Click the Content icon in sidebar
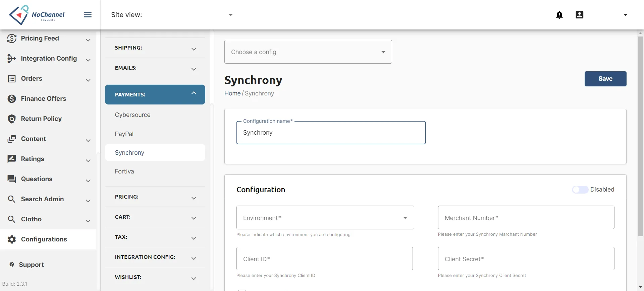Viewport: 644px width, 291px height. coord(12,139)
